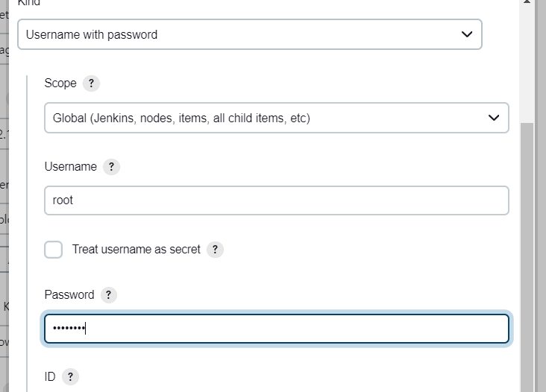
Task: Click the Scope label text
Action: tap(60, 83)
